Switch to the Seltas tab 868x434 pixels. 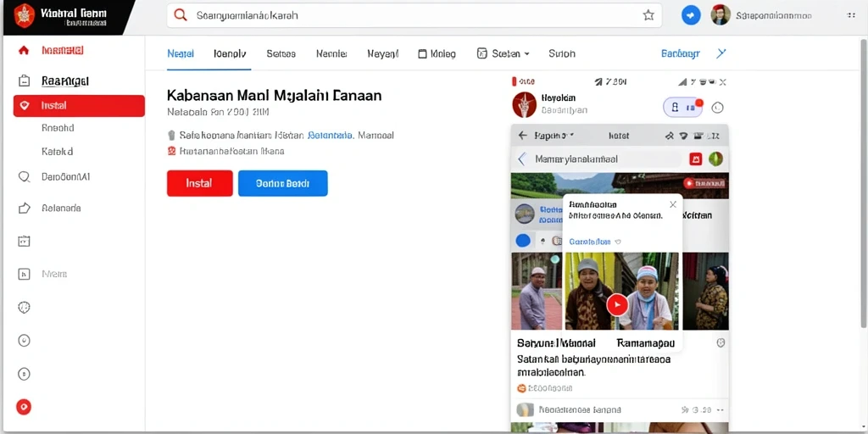pos(281,53)
